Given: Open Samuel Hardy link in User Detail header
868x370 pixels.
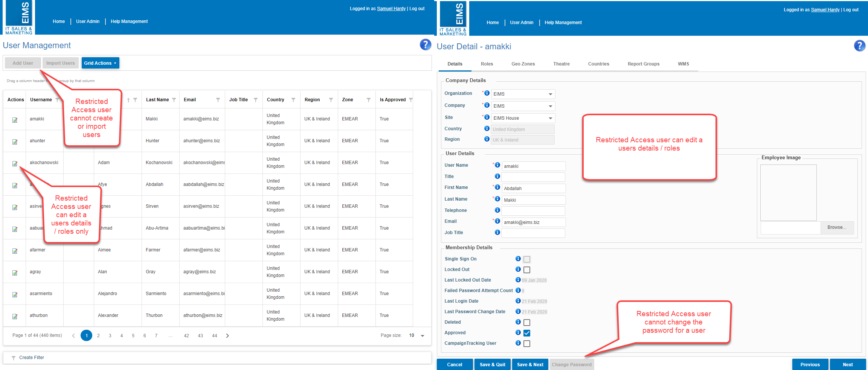Looking at the screenshot, I should coord(825,10).
